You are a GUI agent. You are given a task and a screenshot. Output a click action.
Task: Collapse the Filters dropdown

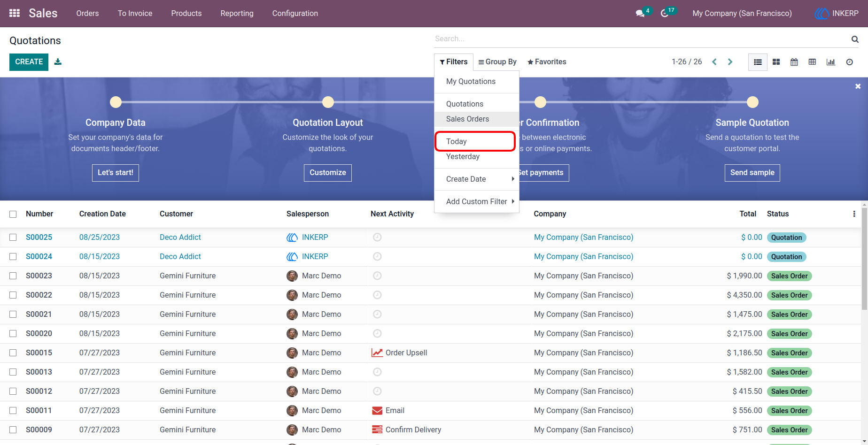454,62
